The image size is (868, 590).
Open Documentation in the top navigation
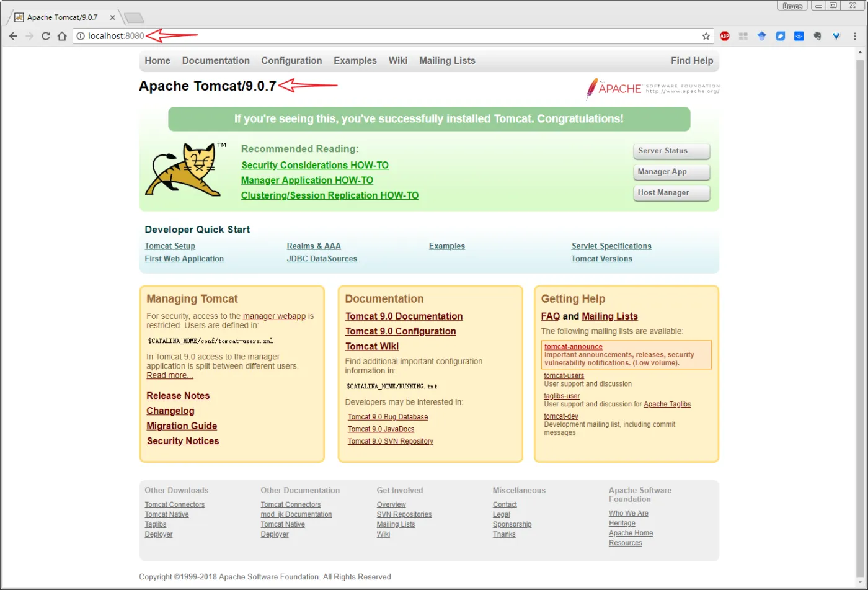(x=216, y=61)
